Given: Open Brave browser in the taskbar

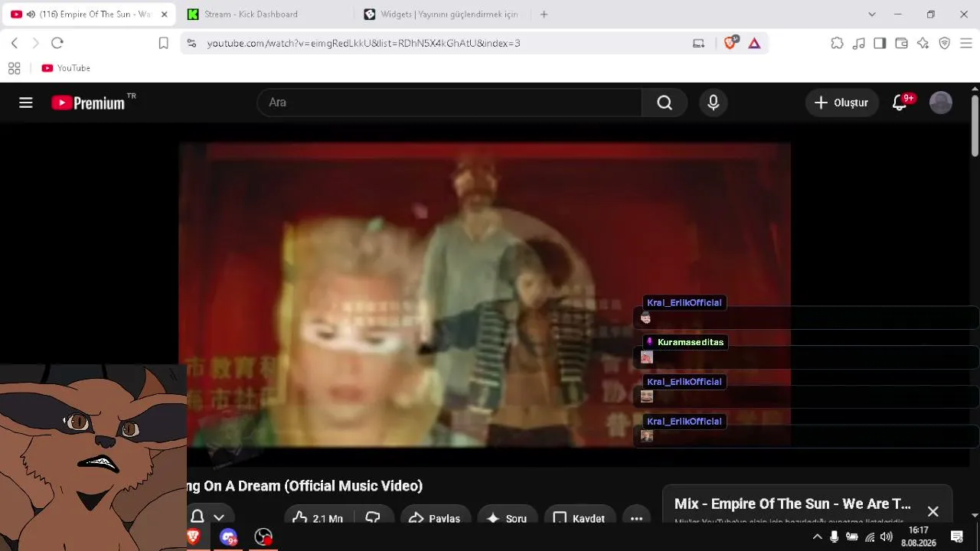Looking at the screenshot, I should tap(194, 537).
